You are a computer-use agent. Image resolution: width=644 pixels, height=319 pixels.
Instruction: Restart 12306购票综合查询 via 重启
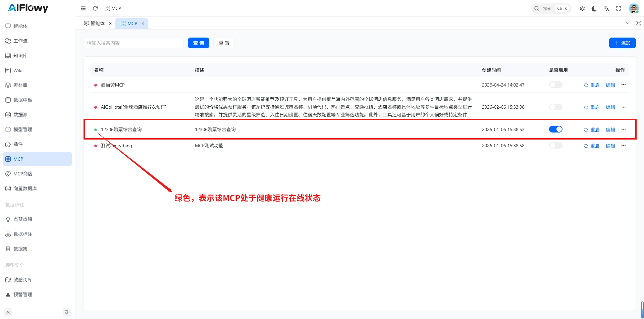(x=592, y=130)
